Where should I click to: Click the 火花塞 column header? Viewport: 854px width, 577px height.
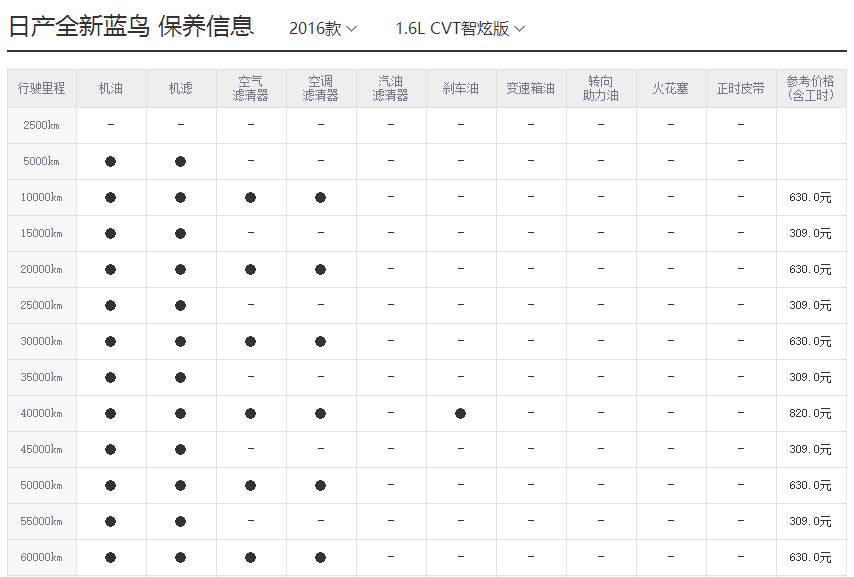pos(670,88)
